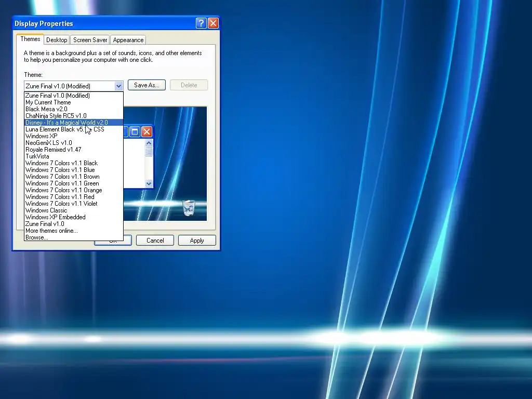
Task: Open the Screen Saver tab
Action: [90, 40]
